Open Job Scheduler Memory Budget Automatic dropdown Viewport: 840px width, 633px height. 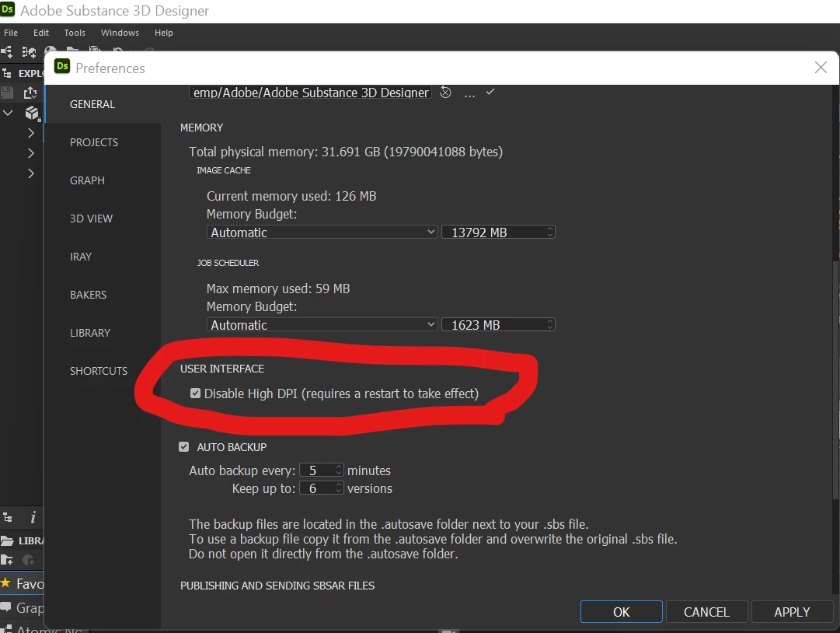click(x=322, y=325)
